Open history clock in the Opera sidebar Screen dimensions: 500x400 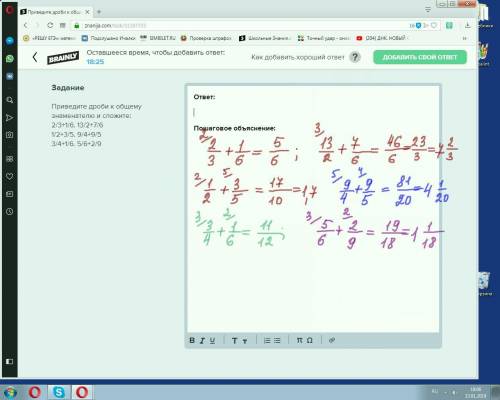(x=10, y=211)
